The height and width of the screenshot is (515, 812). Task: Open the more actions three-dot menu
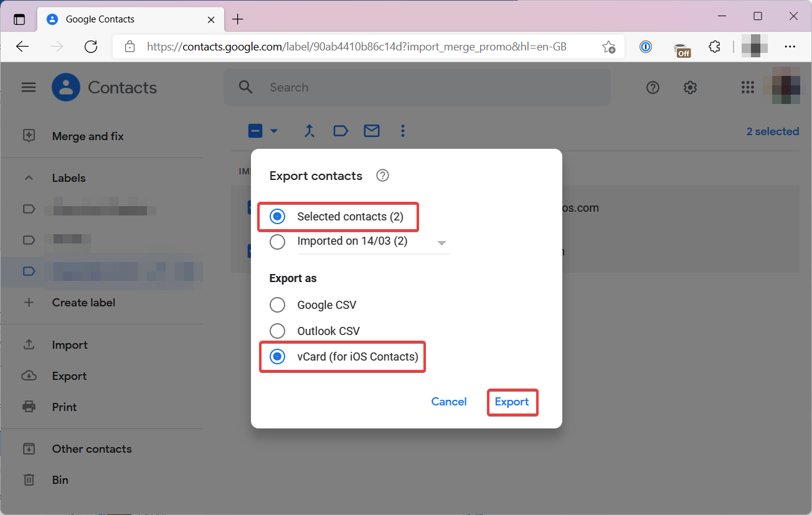tap(403, 131)
